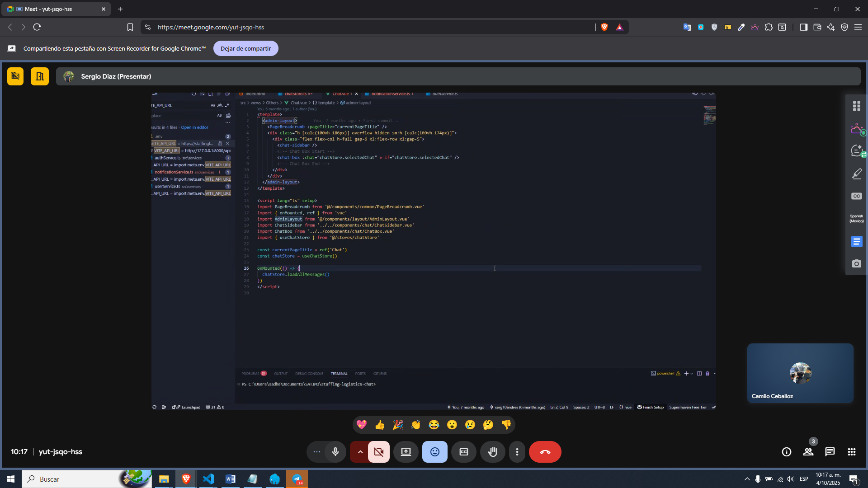Screen dimensions: 868x488
Task: Open more options three-dot menu
Action: 517,452
